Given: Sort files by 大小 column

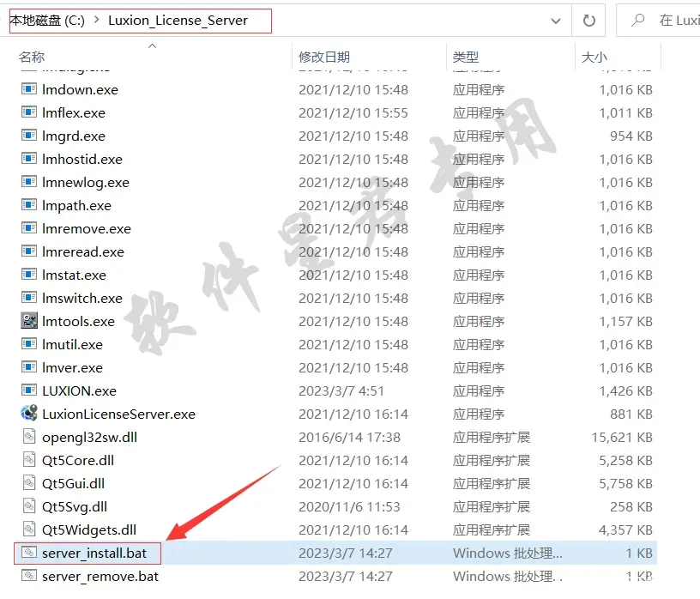Looking at the screenshot, I should point(594,57).
